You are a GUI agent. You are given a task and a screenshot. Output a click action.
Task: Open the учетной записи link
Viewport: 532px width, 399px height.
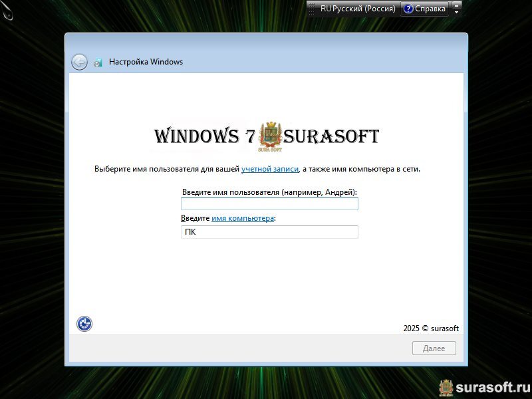(270, 169)
